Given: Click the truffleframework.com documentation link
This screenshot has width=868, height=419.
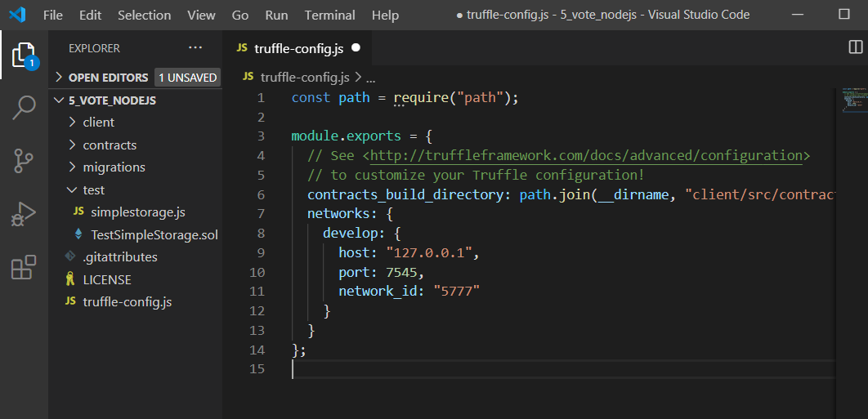Looking at the screenshot, I should [586, 155].
